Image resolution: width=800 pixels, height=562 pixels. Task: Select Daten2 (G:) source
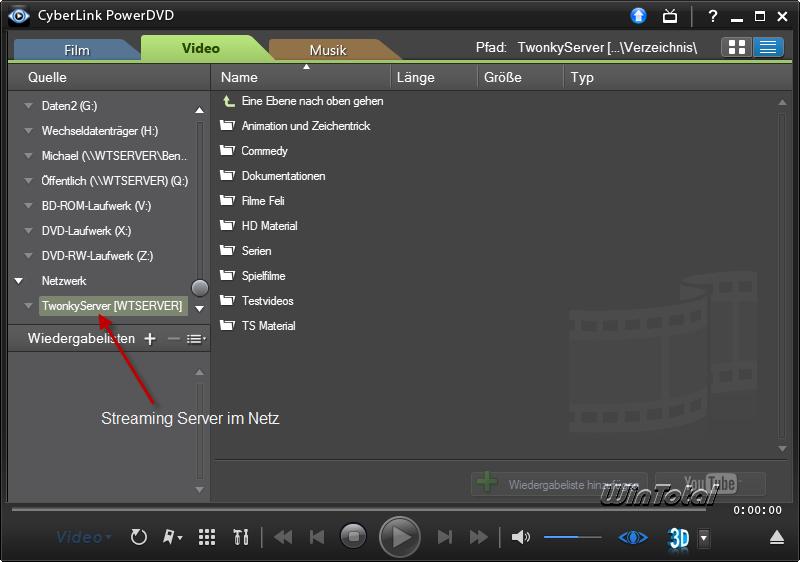click(x=69, y=106)
